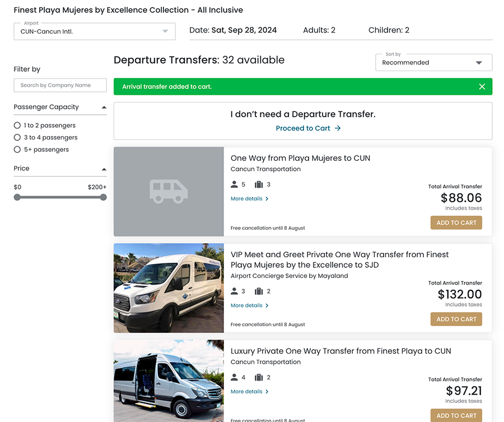Dismiss the green arrival transfer notification
Viewport: 504px width, 422px height.
click(x=482, y=87)
